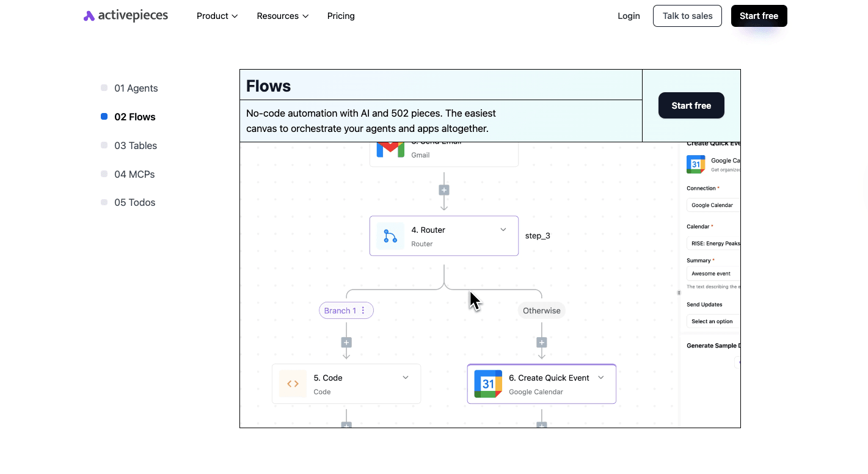
Task: Click the Router step branching icon
Action: coord(390,236)
